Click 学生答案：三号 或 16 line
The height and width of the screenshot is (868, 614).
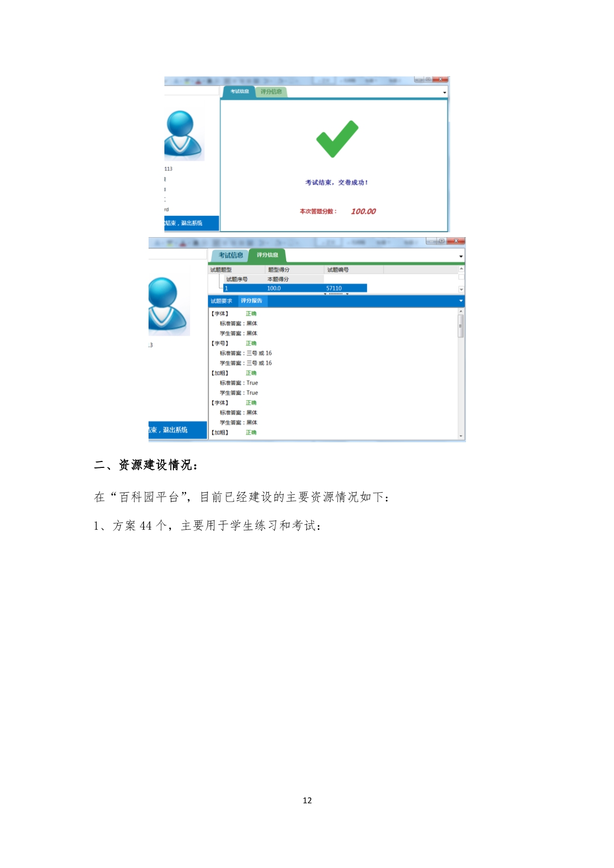(x=246, y=363)
